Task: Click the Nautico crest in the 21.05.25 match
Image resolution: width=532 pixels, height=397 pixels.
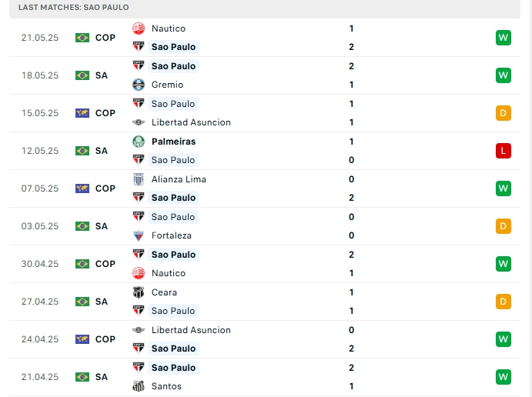Action: 139,28
